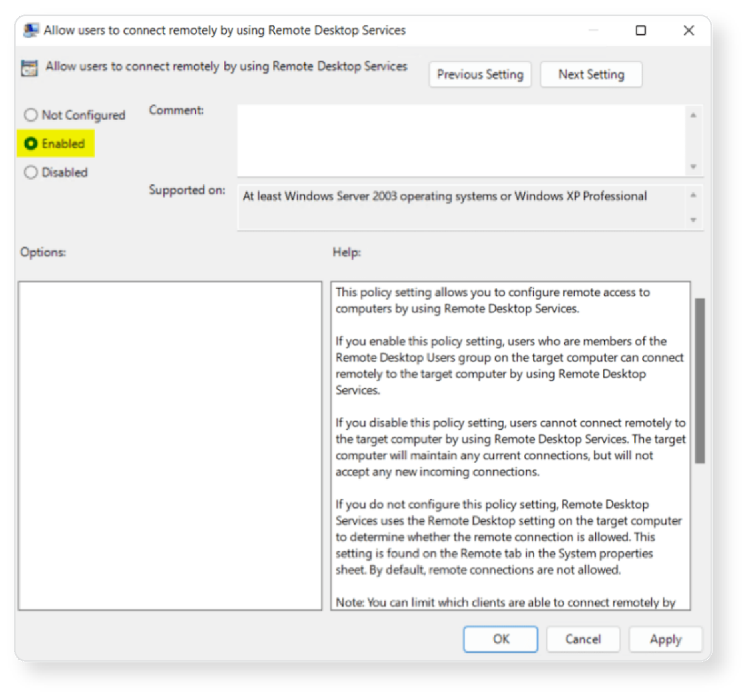Click the Supported on scroll down arrow
749x700 pixels.
click(693, 219)
